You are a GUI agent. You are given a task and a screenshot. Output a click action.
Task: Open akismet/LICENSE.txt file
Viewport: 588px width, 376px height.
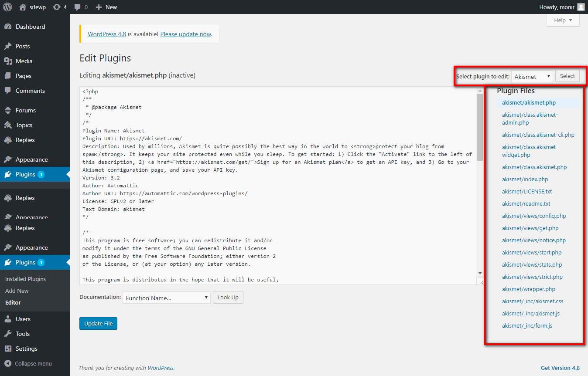pyautogui.click(x=527, y=192)
